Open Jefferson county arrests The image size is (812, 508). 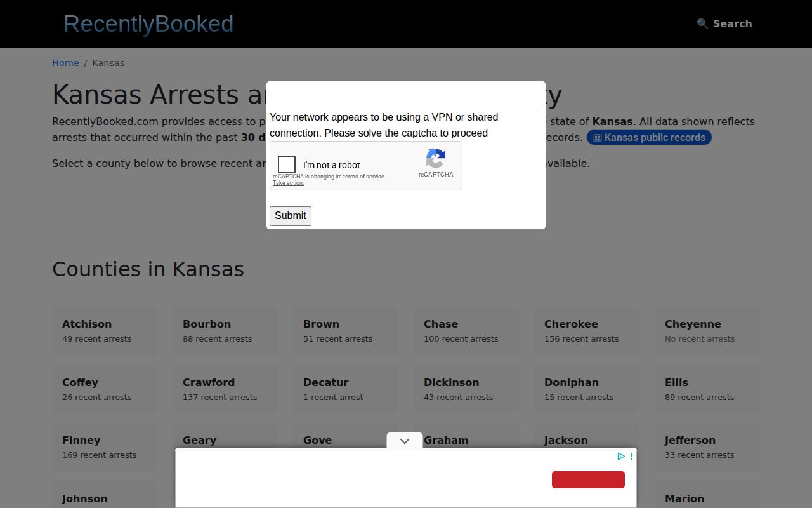click(x=707, y=447)
